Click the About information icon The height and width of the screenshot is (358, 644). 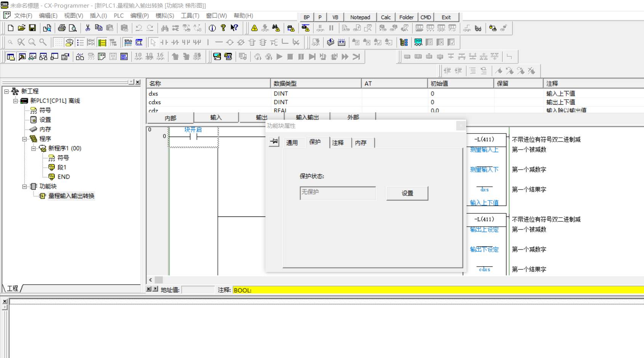[212, 28]
